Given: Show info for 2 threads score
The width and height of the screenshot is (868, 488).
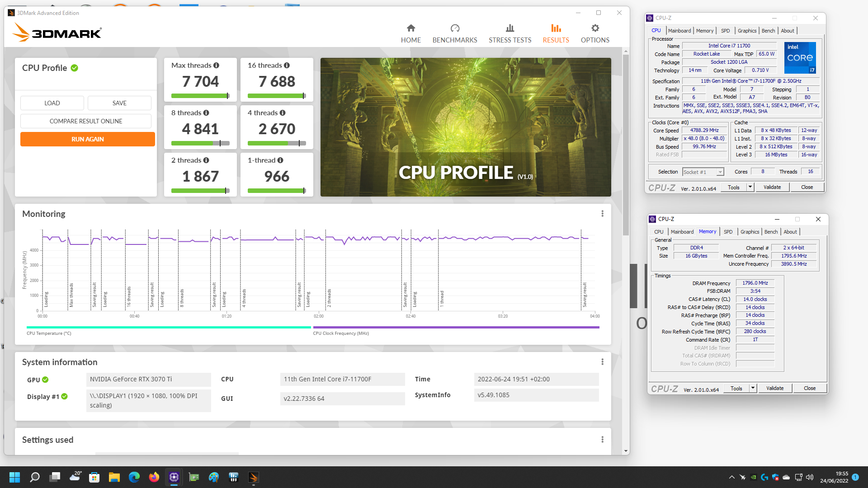Looking at the screenshot, I should click(x=206, y=160).
